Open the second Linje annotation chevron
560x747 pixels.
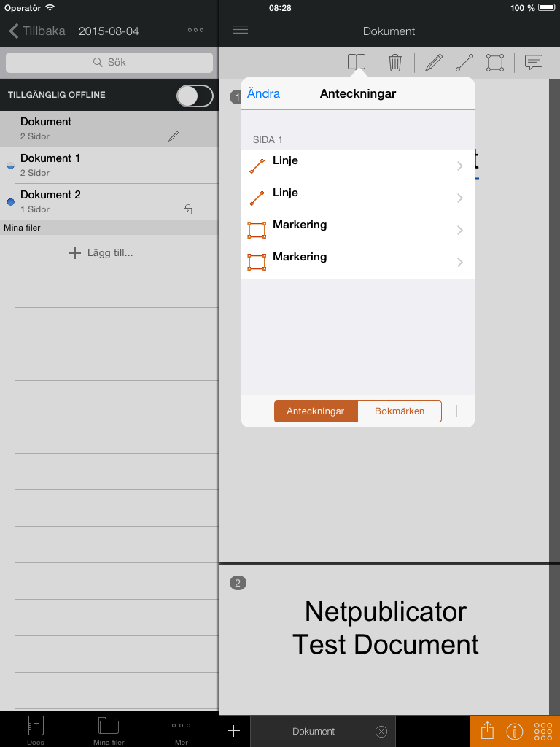pyautogui.click(x=460, y=198)
